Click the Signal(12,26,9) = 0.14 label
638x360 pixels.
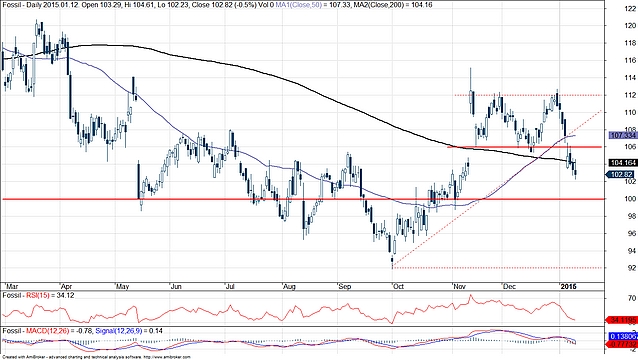(x=129, y=331)
